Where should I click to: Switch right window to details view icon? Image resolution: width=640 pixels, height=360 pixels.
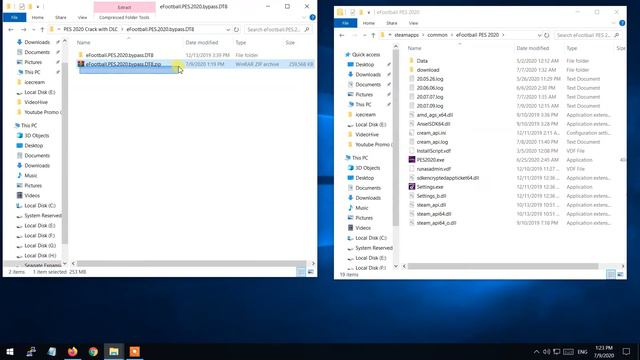(x=611, y=275)
